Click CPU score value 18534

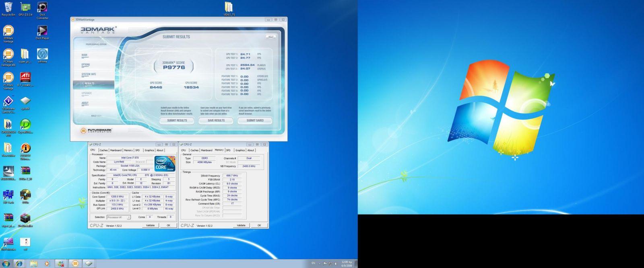click(x=191, y=87)
